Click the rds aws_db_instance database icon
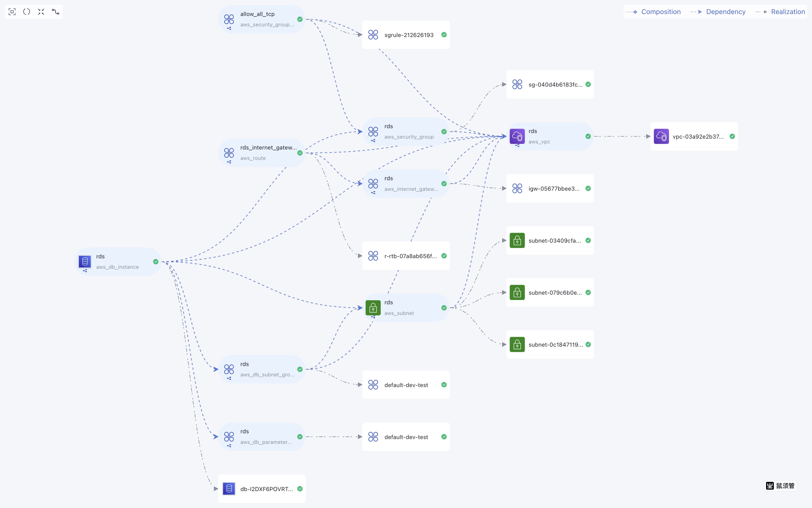The height and width of the screenshot is (508, 812). coord(85,261)
